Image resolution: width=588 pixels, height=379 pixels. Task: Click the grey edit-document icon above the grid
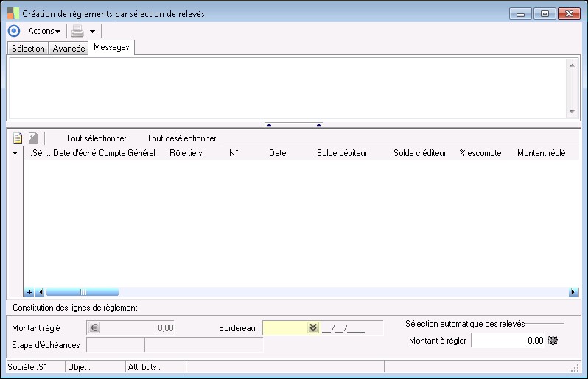point(33,138)
